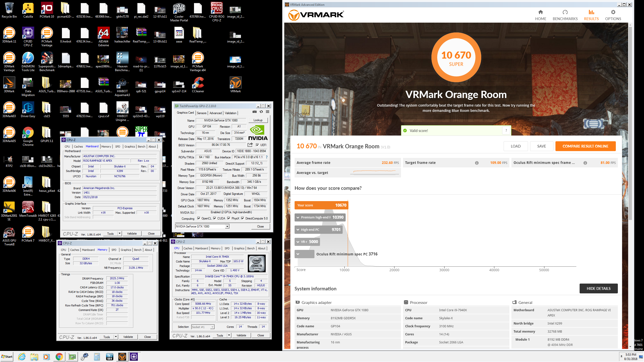Click Internet Explorer in taskbar
The image size is (644, 362).
pos(22,357)
